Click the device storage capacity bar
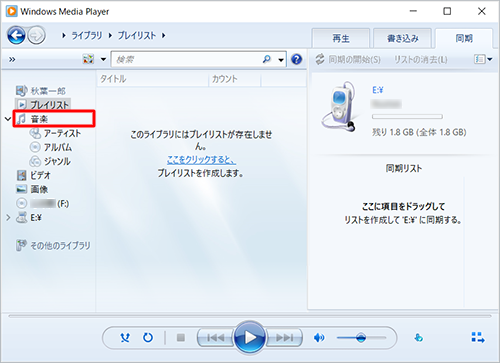Viewport: 500px width, 363px height. coord(407,116)
